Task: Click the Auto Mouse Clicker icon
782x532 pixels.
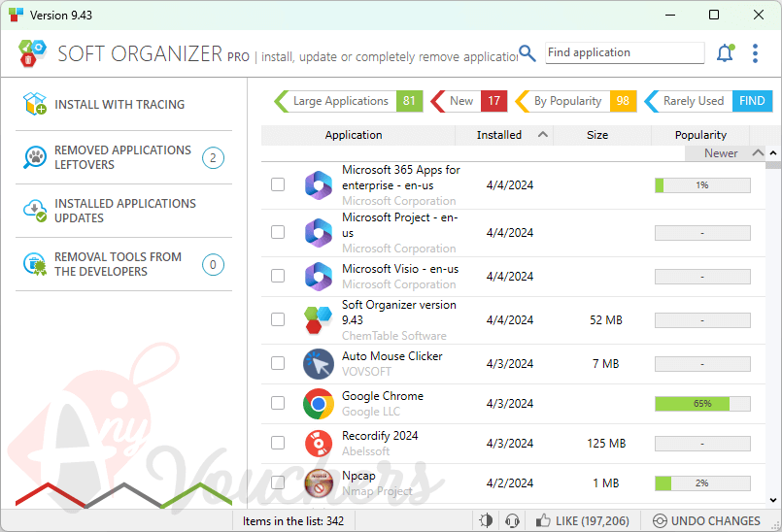Action: (x=319, y=363)
